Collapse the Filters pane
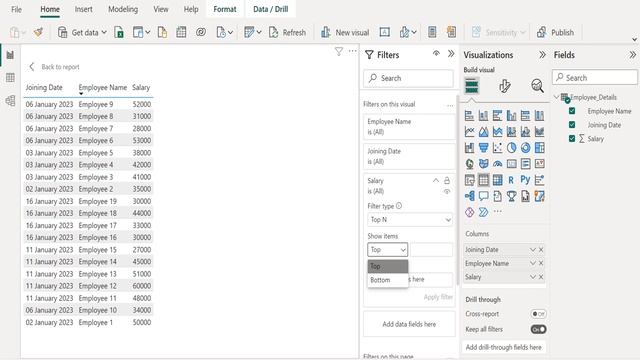The image size is (640, 360). [451, 54]
